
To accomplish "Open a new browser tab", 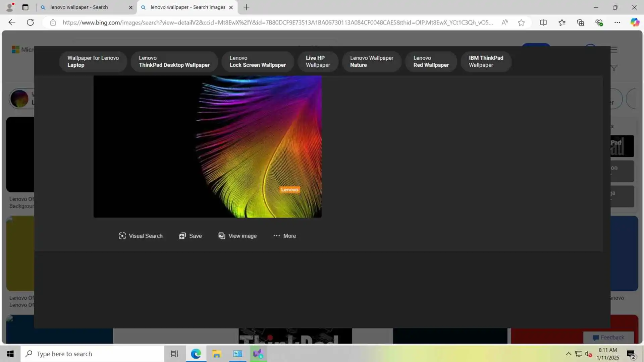I will [247, 7].
